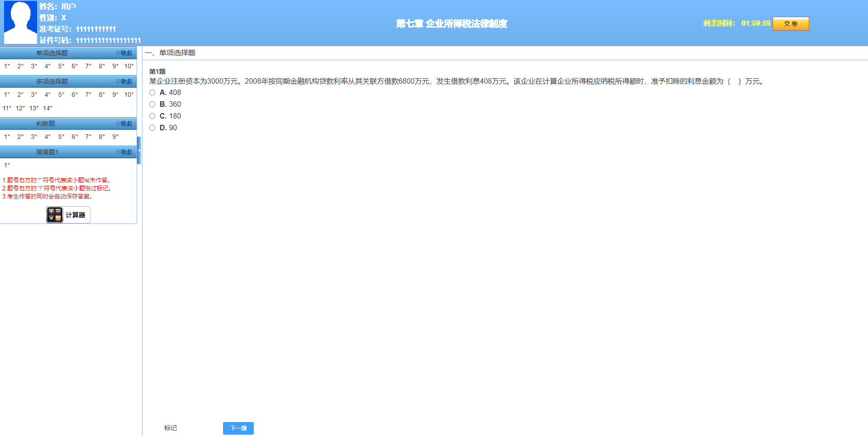Collapse the 简答题1 section via its 收起 icon
Viewport: 868px width, 436px height.
coord(125,152)
